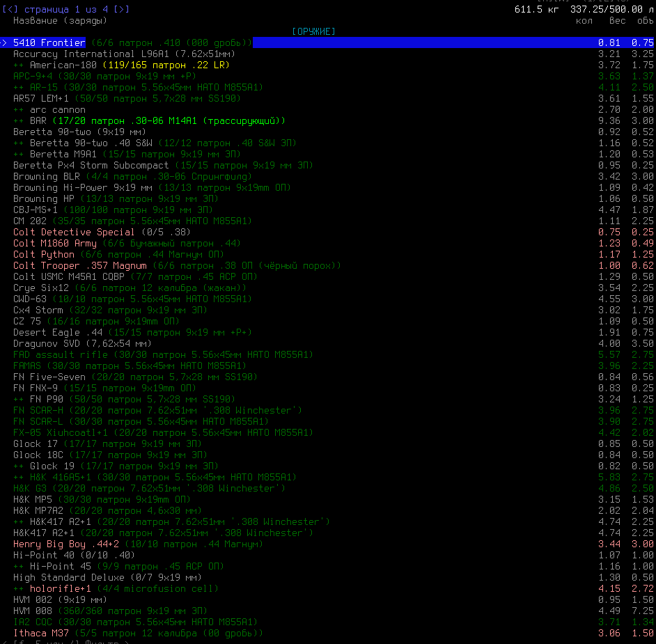Select H&K G3 rifle row

[328, 489]
